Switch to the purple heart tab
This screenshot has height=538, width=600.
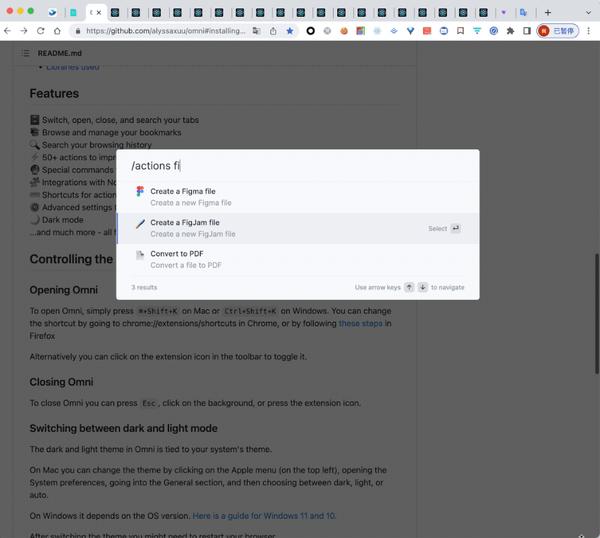[x=504, y=13]
